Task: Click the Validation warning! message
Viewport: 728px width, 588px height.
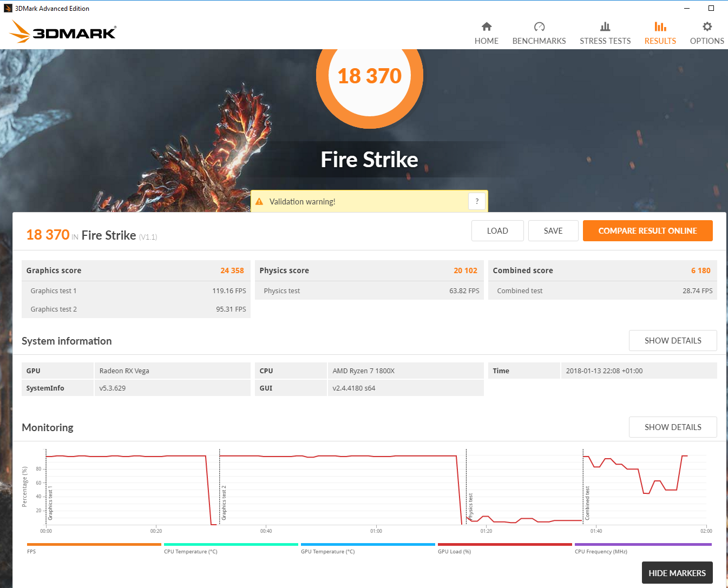Action: [303, 202]
